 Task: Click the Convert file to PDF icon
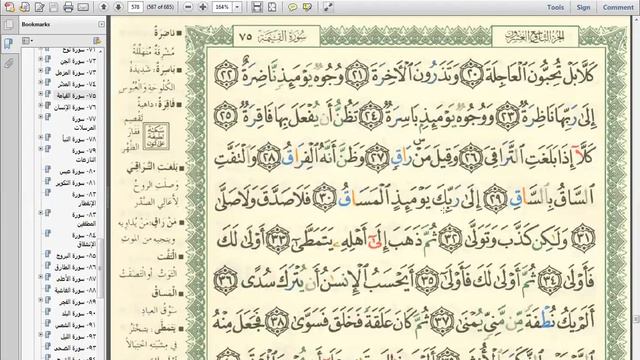24,7
